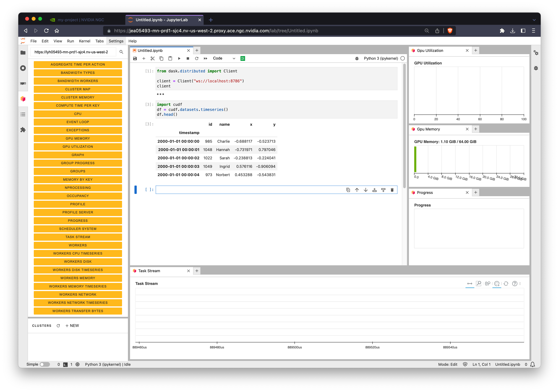Image resolution: width=559 pixels, height=392 pixels.
Task: Move active cell down
Action: [x=366, y=190]
